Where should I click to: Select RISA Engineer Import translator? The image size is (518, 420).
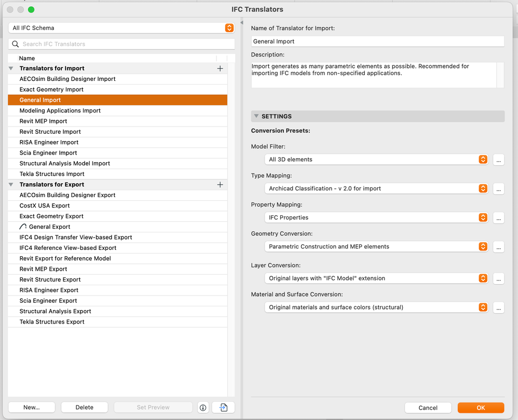click(x=118, y=142)
